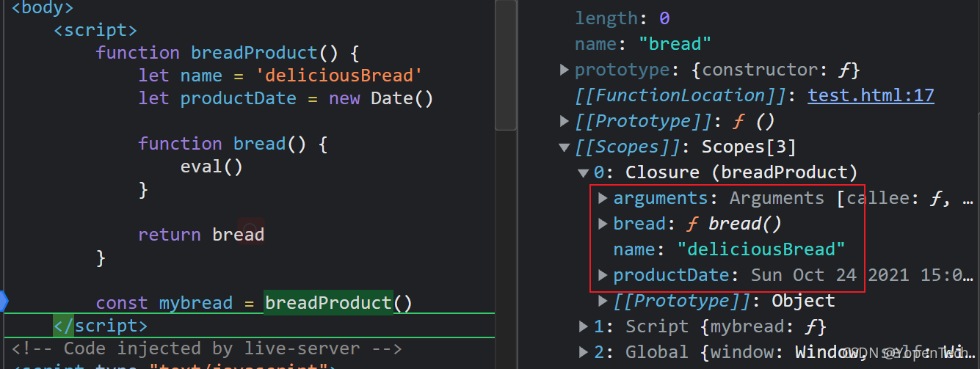Select the length: 0 property row
The image size is (980, 369).
[x=623, y=18]
